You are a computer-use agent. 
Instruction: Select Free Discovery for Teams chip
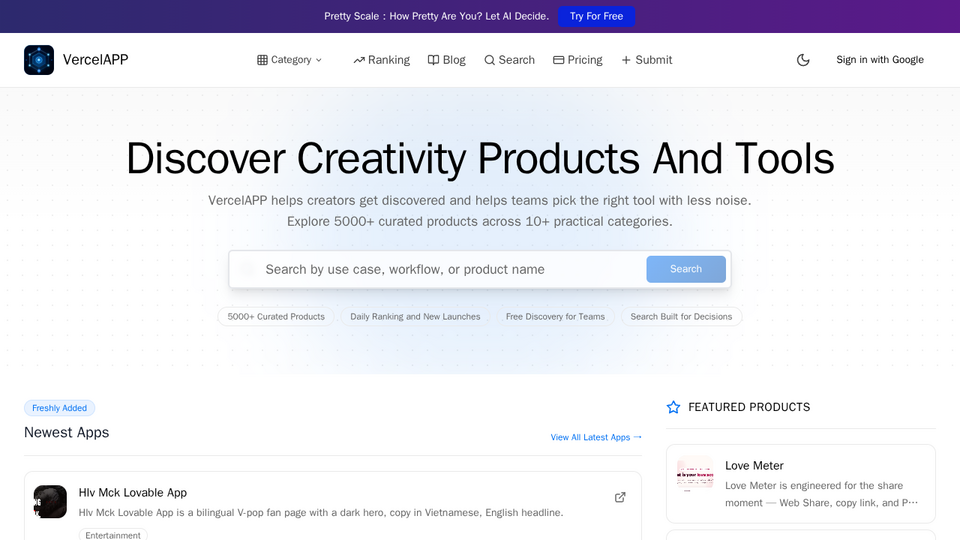coord(555,317)
